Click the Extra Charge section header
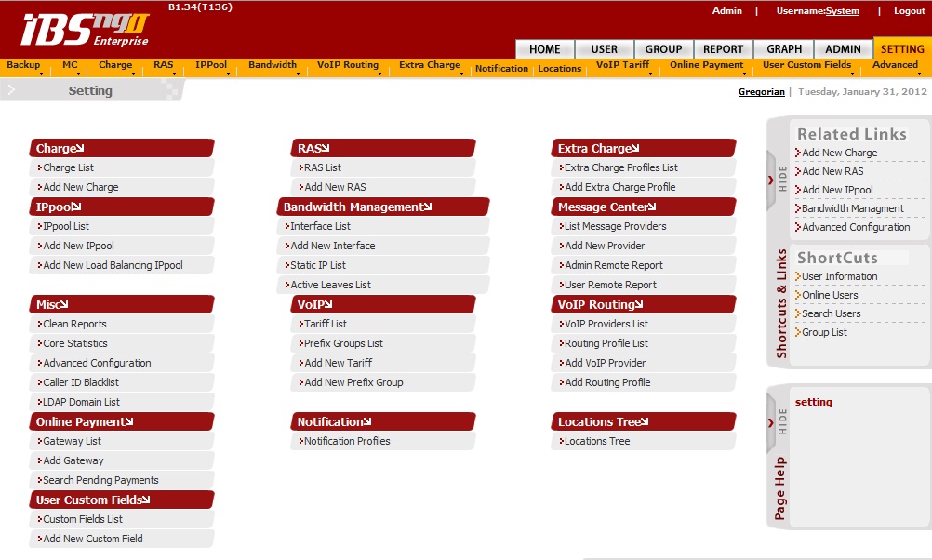Viewport: 932px width, 560px height. [600, 148]
